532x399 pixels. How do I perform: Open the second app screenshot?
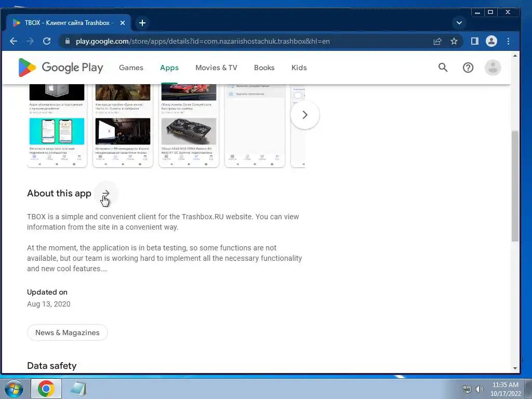[123, 126]
